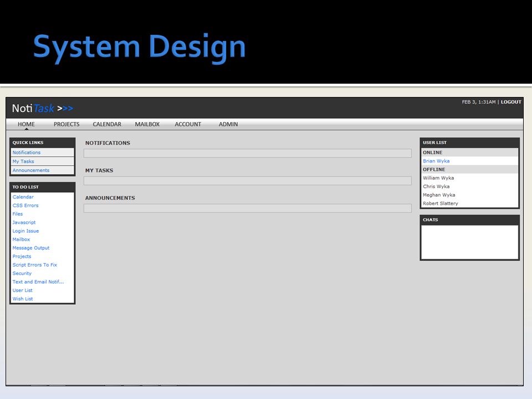Viewport: 532px width, 399px height.
Task: Click the TO DO LIST panel header
Action: point(43,187)
